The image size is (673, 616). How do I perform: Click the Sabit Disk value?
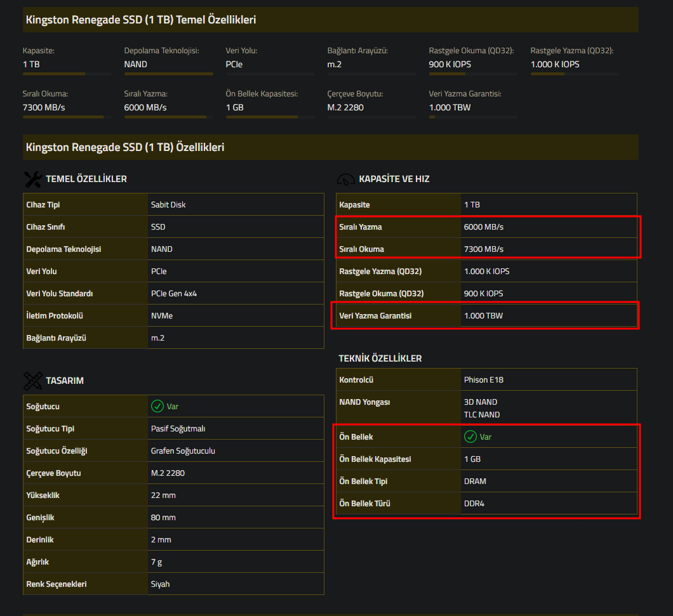click(x=168, y=205)
